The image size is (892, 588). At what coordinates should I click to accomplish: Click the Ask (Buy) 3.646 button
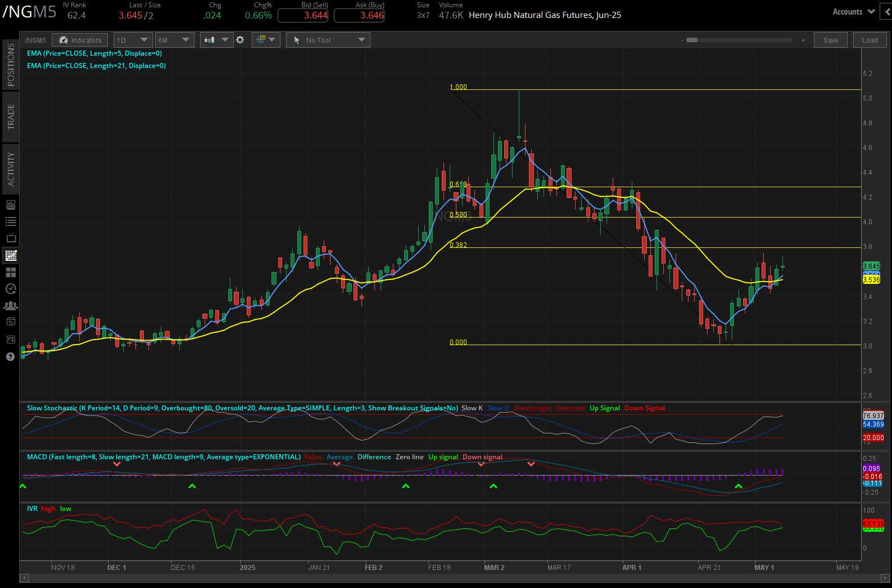click(359, 16)
